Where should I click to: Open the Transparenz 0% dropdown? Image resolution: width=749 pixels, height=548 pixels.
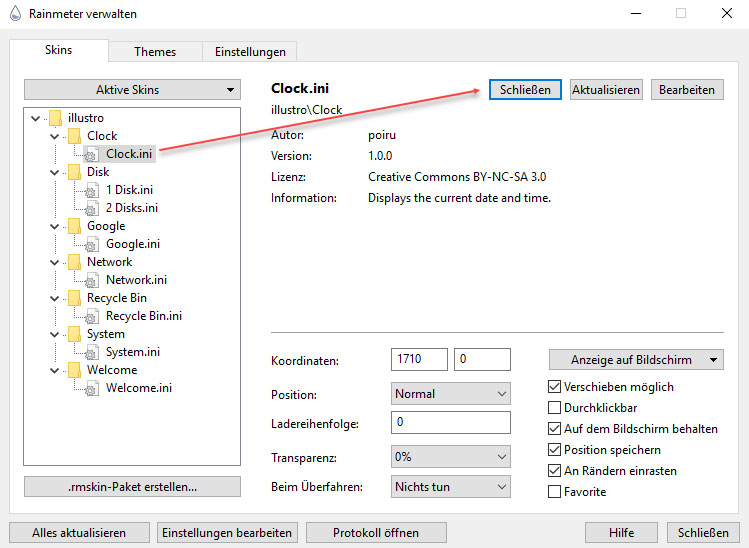[x=450, y=457]
